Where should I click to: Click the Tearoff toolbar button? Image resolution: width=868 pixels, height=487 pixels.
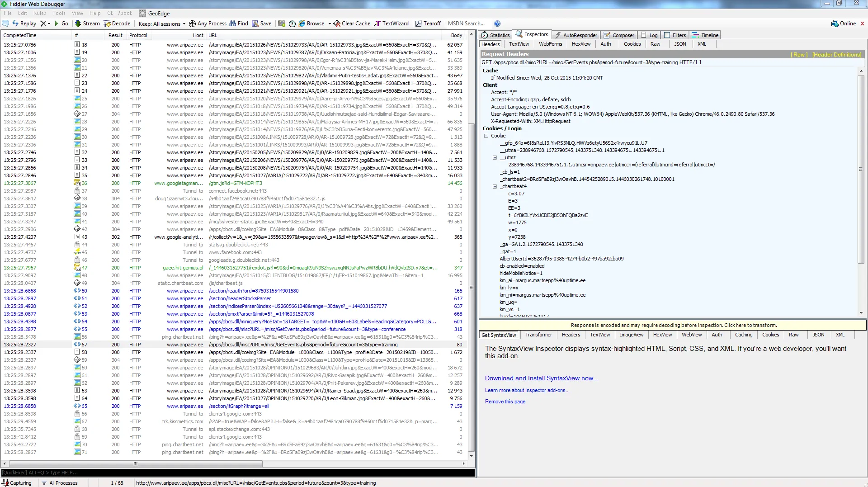(x=428, y=24)
